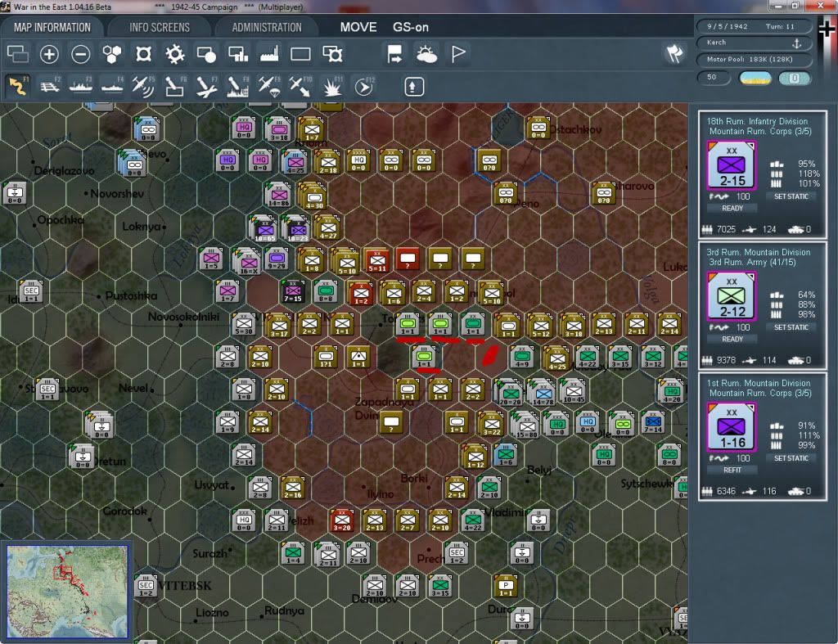838x644 pixels.
Task: Click the plain rectangle toolbar icon
Action: 300,54
